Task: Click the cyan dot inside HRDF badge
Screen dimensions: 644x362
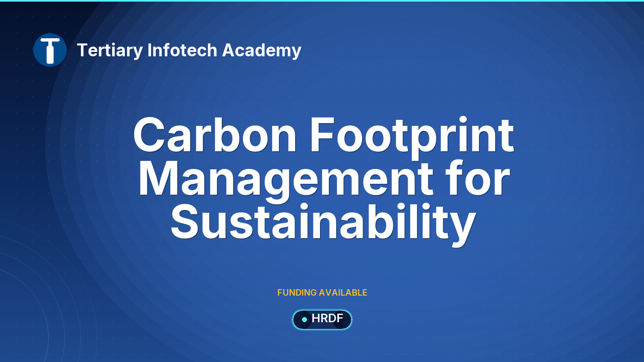Action: point(304,319)
